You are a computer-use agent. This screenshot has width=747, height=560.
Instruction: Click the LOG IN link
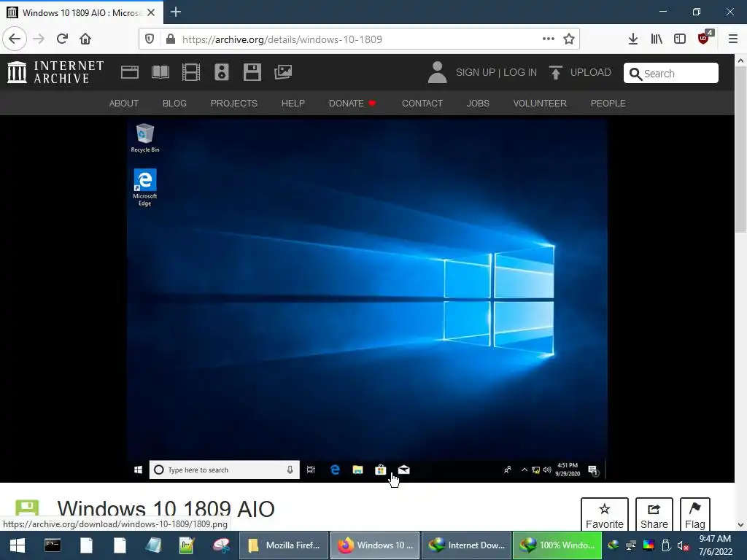click(x=520, y=72)
